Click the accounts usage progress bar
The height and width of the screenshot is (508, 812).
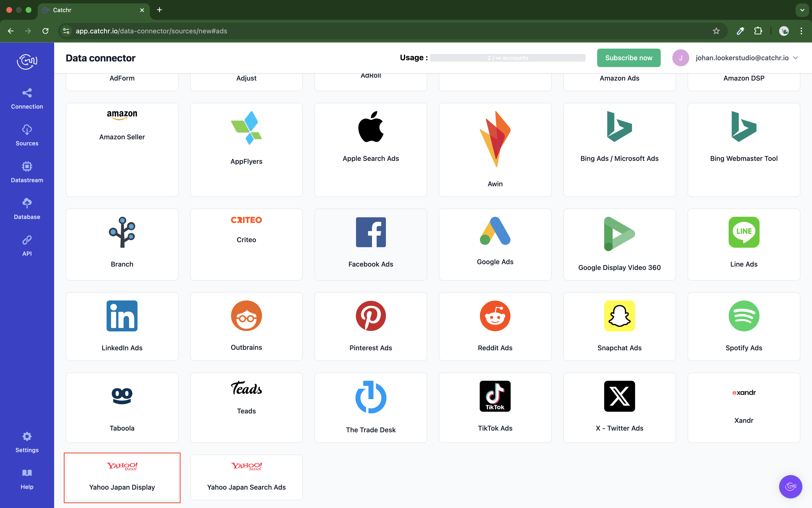(507, 58)
